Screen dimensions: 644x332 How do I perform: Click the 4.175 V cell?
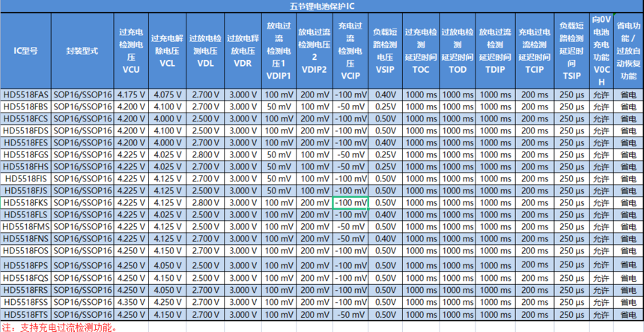click(132, 95)
